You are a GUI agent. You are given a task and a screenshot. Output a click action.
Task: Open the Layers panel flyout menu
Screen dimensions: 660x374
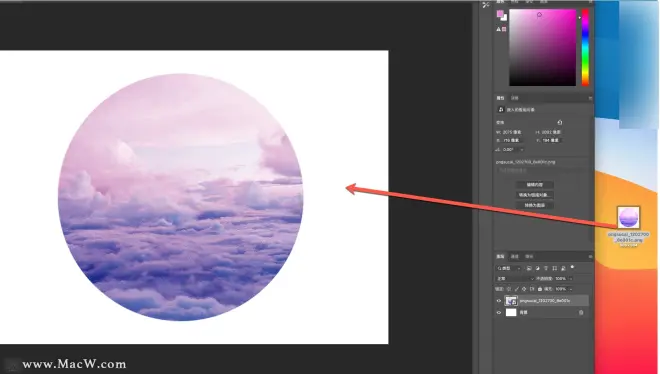[x=590, y=256]
